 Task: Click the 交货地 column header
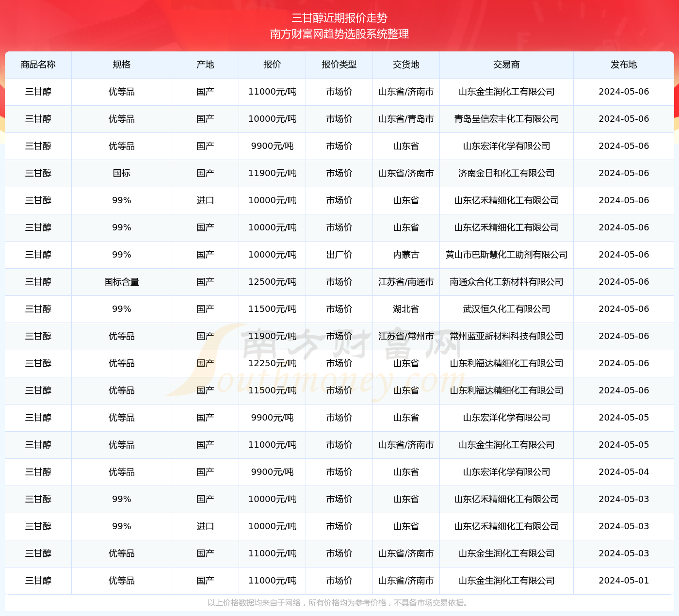pyautogui.click(x=406, y=65)
